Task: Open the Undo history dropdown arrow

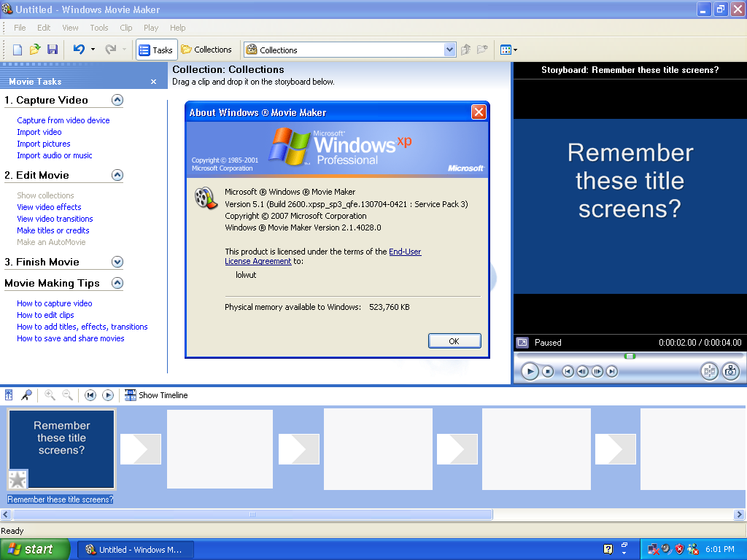Action: (x=93, y=50)
